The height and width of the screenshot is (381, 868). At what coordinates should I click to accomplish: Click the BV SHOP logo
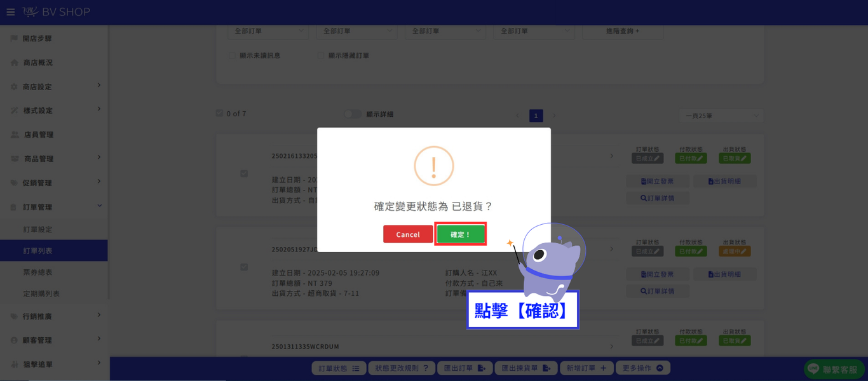point(56,12)
